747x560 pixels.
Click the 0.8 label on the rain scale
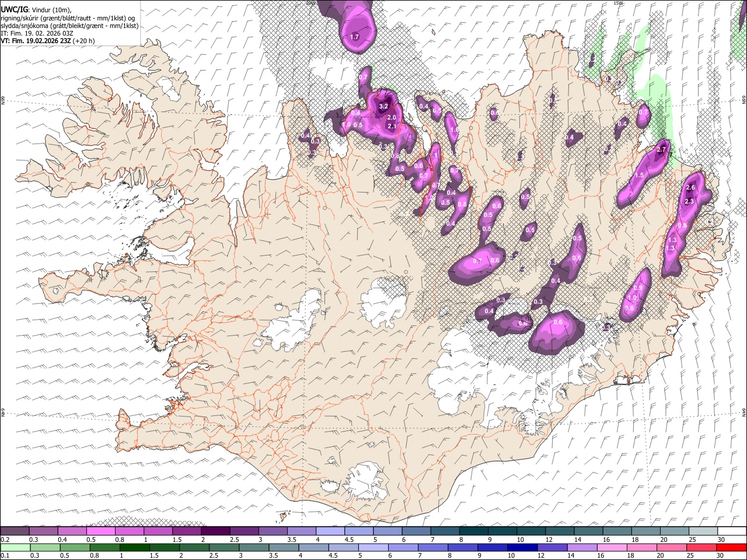pyautogui.click(x=95, y=556)
